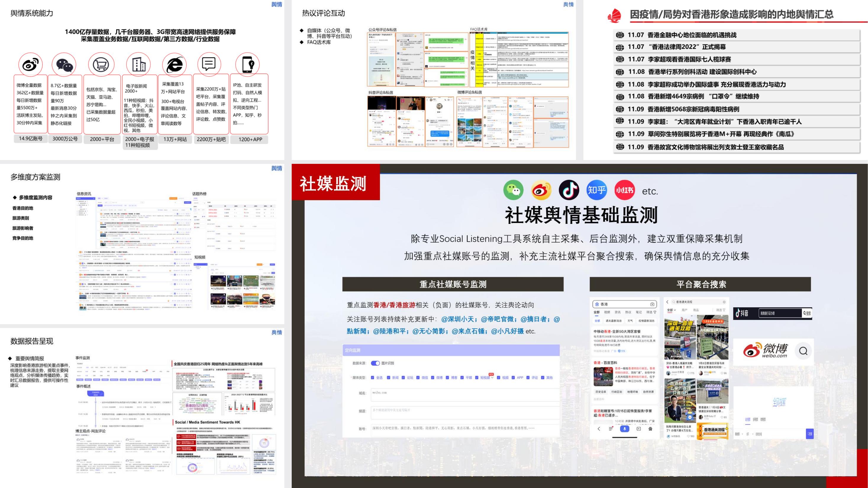The image size is (868, 488).
Task: Open the 香港 - 百度百科 result
Action: click(606, 363)
